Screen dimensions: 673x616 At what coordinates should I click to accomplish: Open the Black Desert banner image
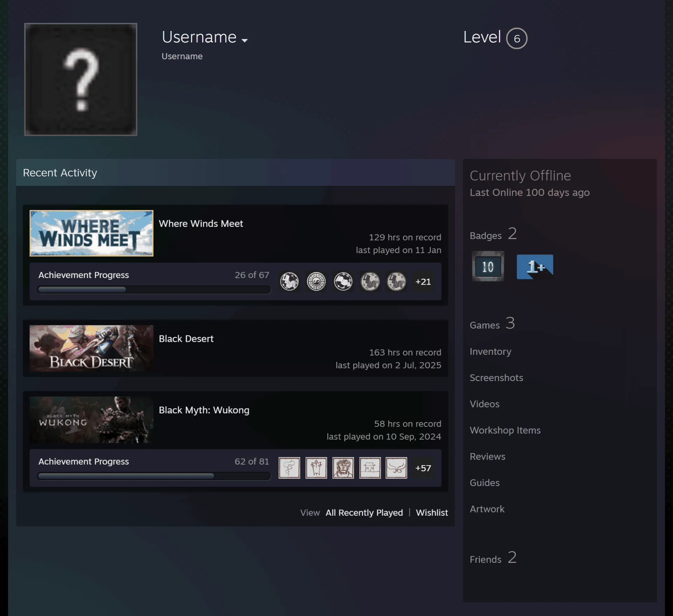tap(91, 348)
